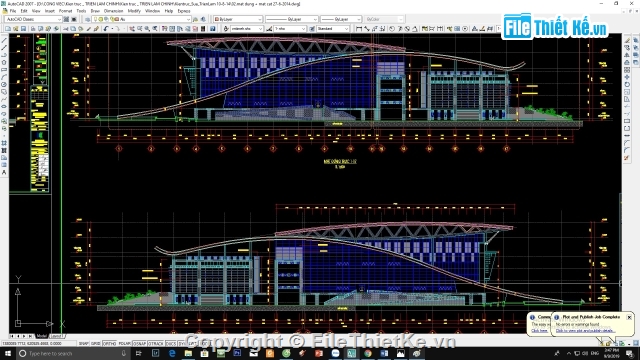Switch to the Layout1 tab
Image resolution: width=640 pixels, height=360 pixels.
coord(56,336)
